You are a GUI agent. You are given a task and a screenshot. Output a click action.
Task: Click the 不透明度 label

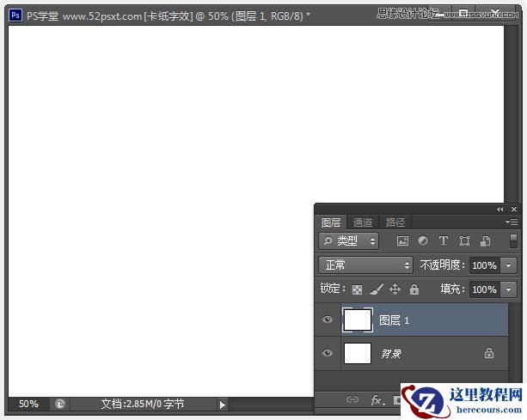pos(442,265)
